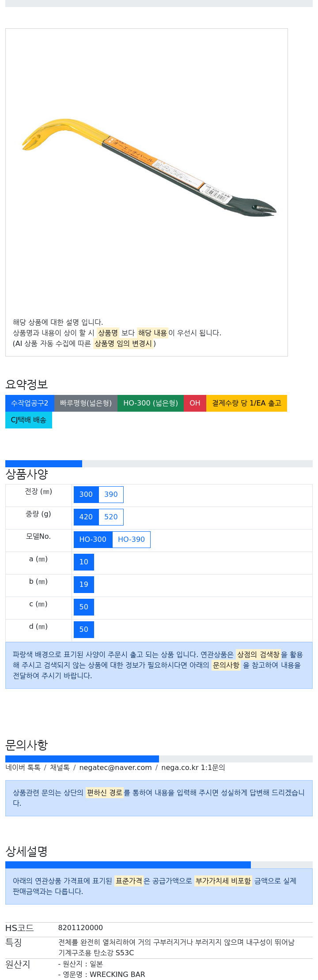Open nega.co.kr 1:1문의 link
318x980 pixels.
coord(193,767)
